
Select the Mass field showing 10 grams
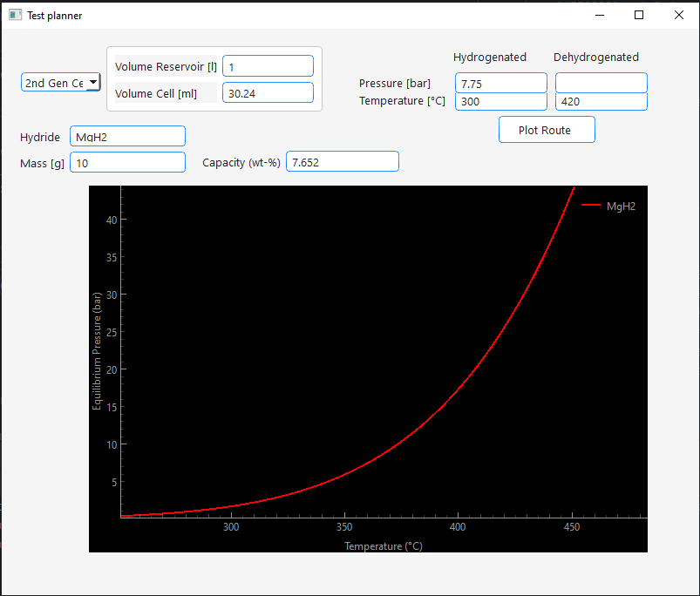pyautogui.click(x=127, y=162)
